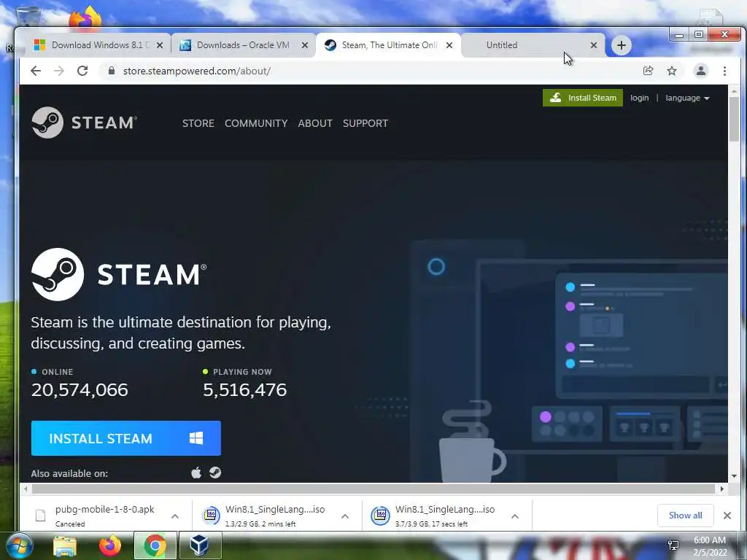
Task: Click the pubg-mobile apk file icon
Action: [41, 516]
